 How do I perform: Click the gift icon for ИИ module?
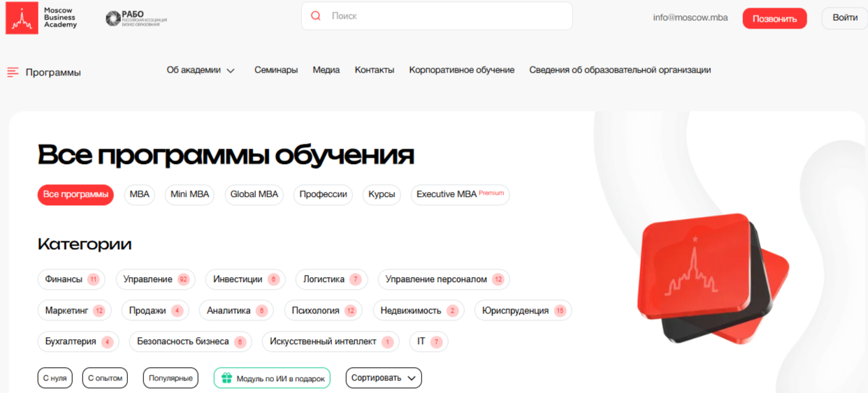coord(226,378)
